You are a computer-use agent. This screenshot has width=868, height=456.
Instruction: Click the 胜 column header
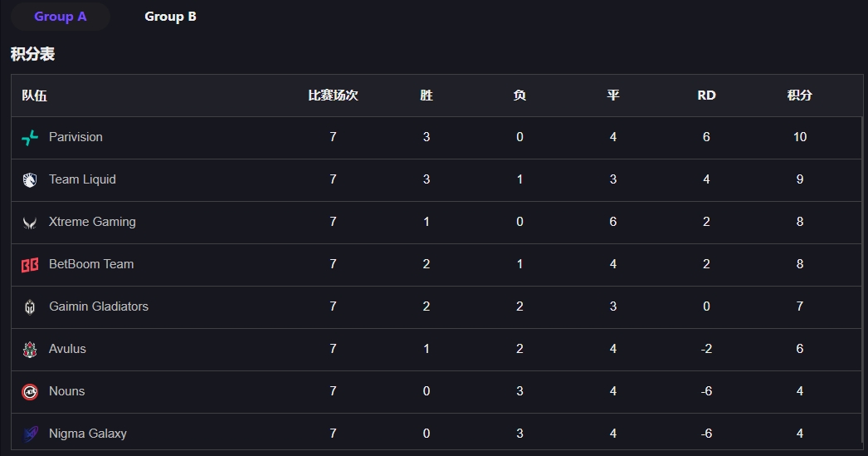[x=427, y=96]
